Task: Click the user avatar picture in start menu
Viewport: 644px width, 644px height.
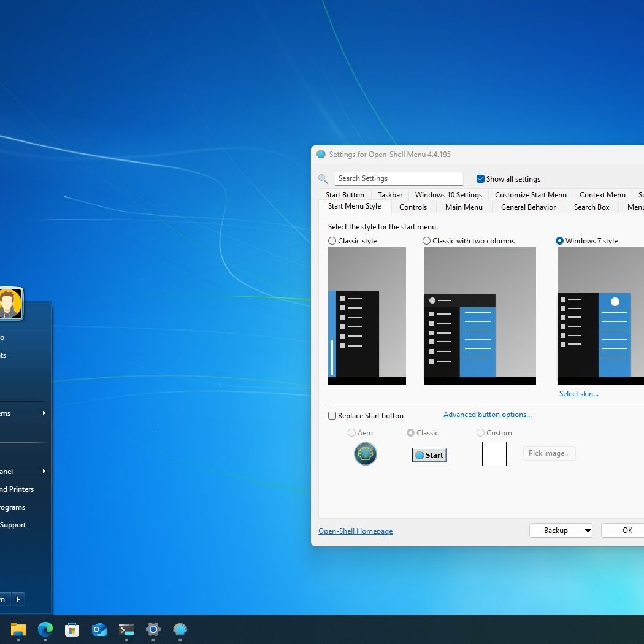Action: coord(9,304)
